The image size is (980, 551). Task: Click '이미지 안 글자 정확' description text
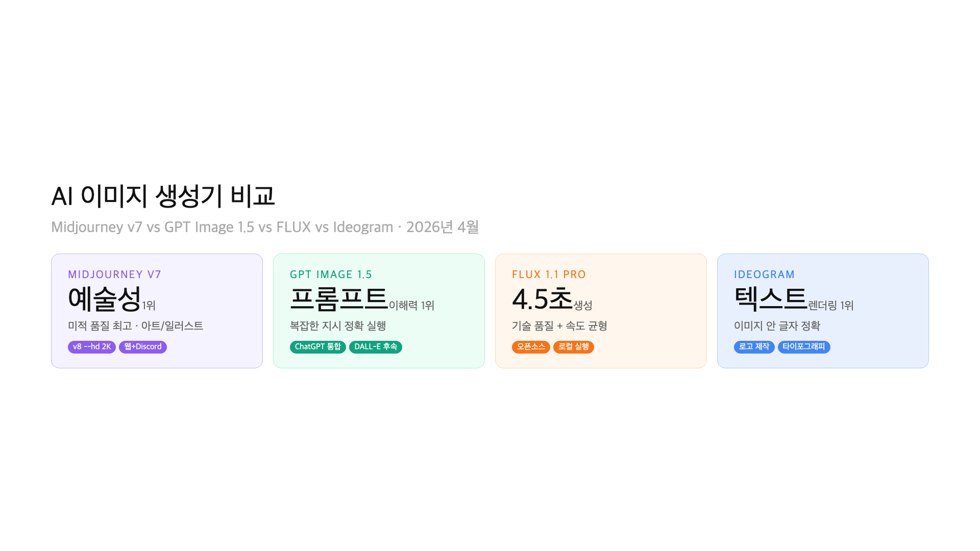(x=777, y=326)
